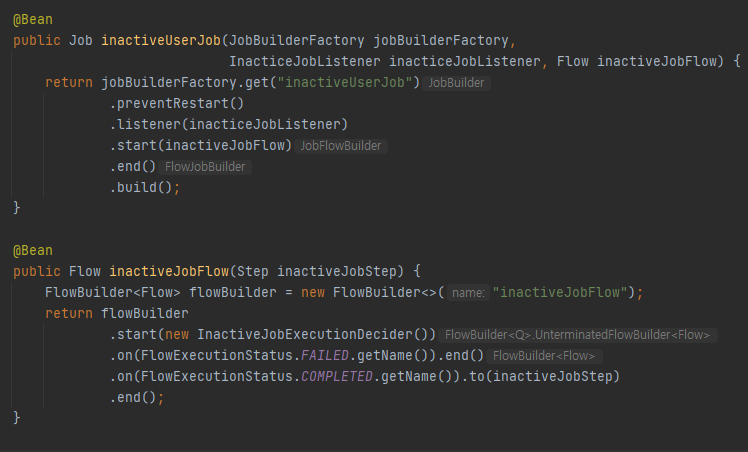Click the method name inactiveUserJob

pyautogui.click(x=161, y=41)
